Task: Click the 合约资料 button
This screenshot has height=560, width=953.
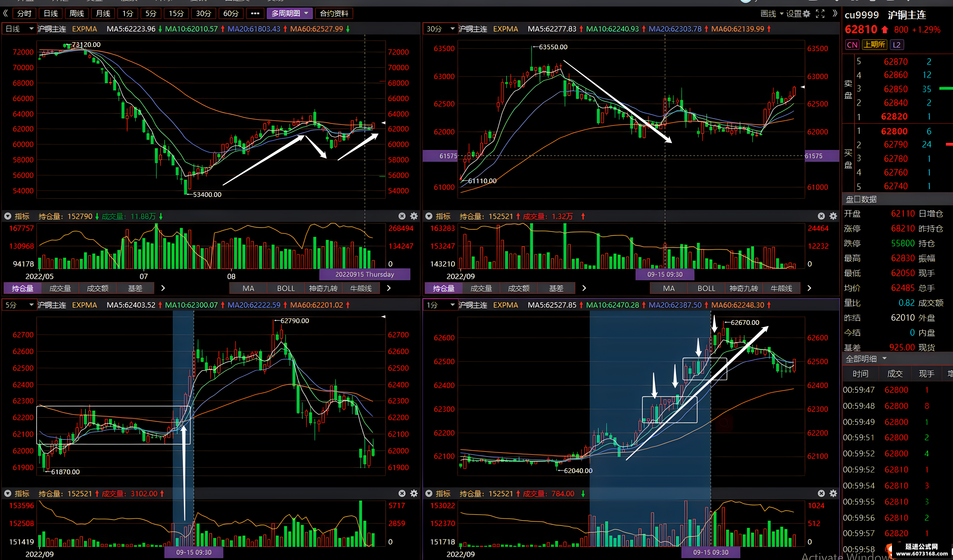Action: pyautogui.click(x=334, y=14)
